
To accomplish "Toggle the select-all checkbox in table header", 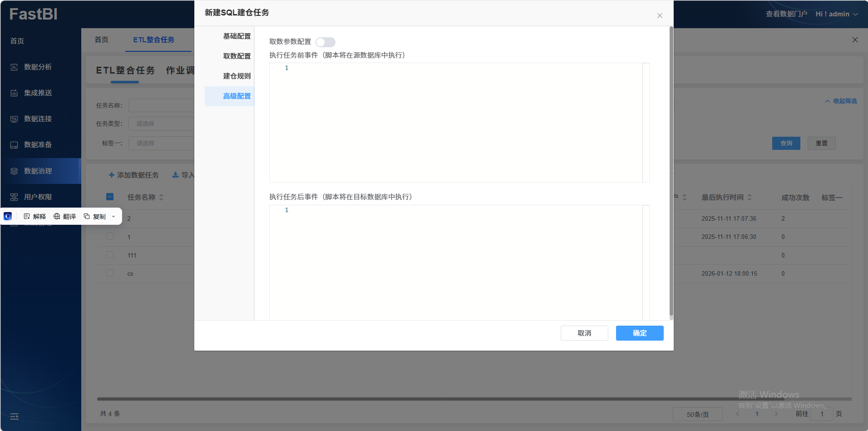I will 110,197.
